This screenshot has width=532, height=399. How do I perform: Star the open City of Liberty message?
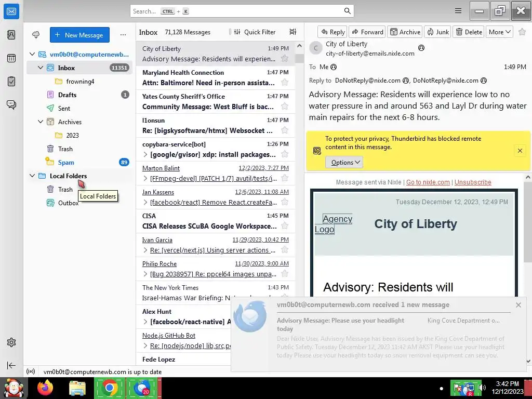pos(522,32)
